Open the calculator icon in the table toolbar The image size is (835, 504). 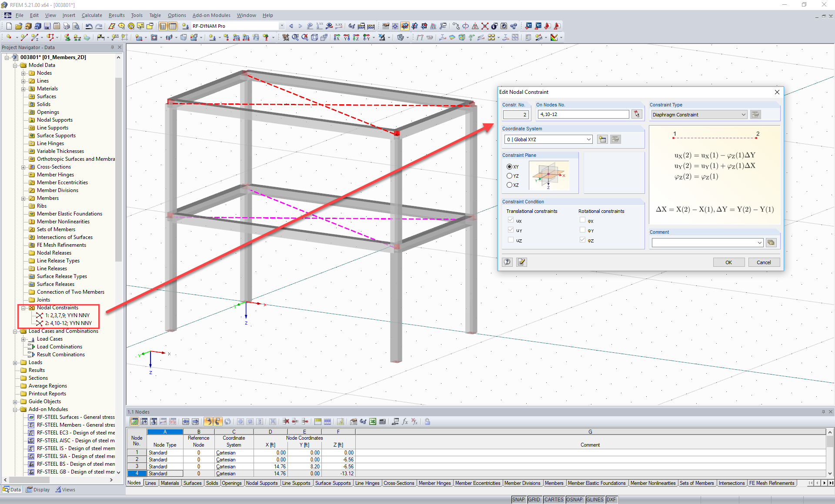point(382,421)
